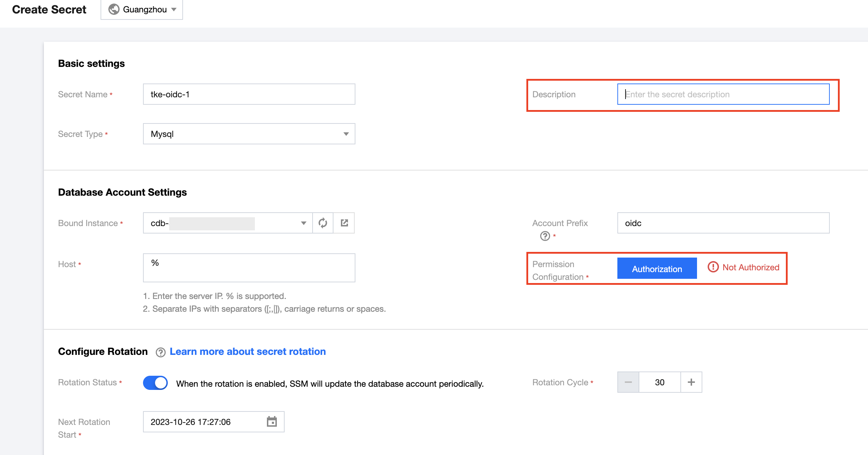This screenshot has height=455, width=868.
Task: Expand the Secret Type Mysql dropdown
Action: [x=249, y=134]
